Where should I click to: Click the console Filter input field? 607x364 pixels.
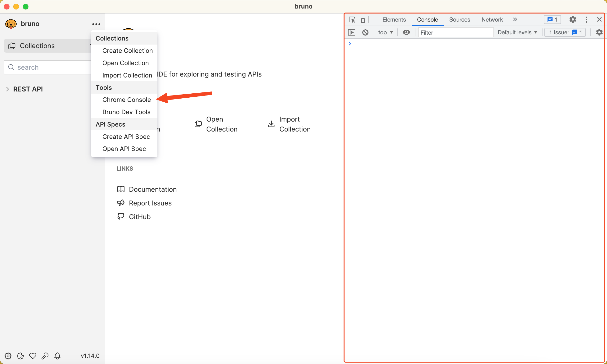455,32
